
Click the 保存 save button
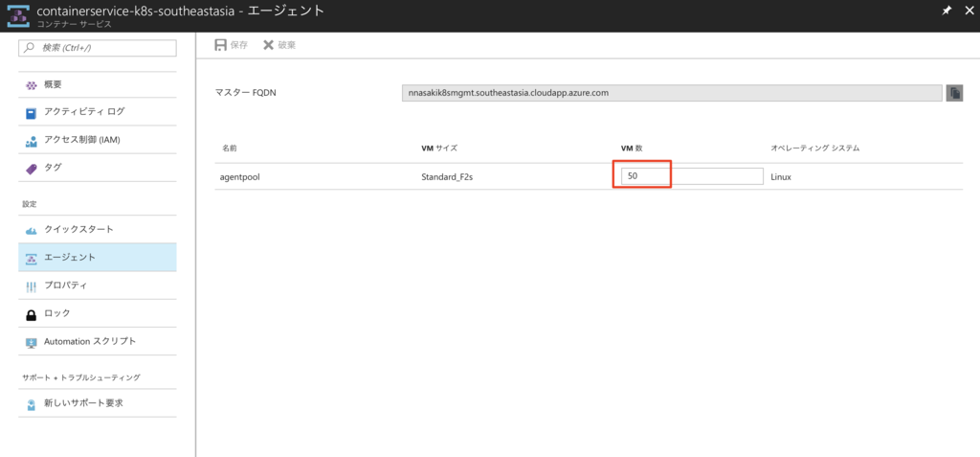click(x=232, y=45)
